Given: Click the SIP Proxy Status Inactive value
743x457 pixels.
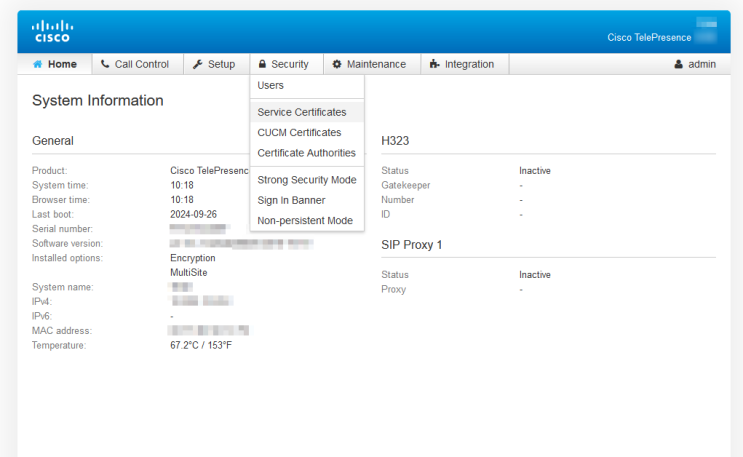Looking at the screenshot, I should tap(535, 275).
